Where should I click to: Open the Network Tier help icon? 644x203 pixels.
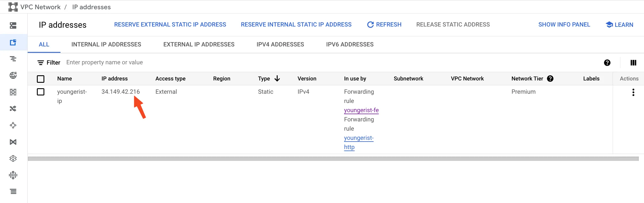(x=550, y=78)
